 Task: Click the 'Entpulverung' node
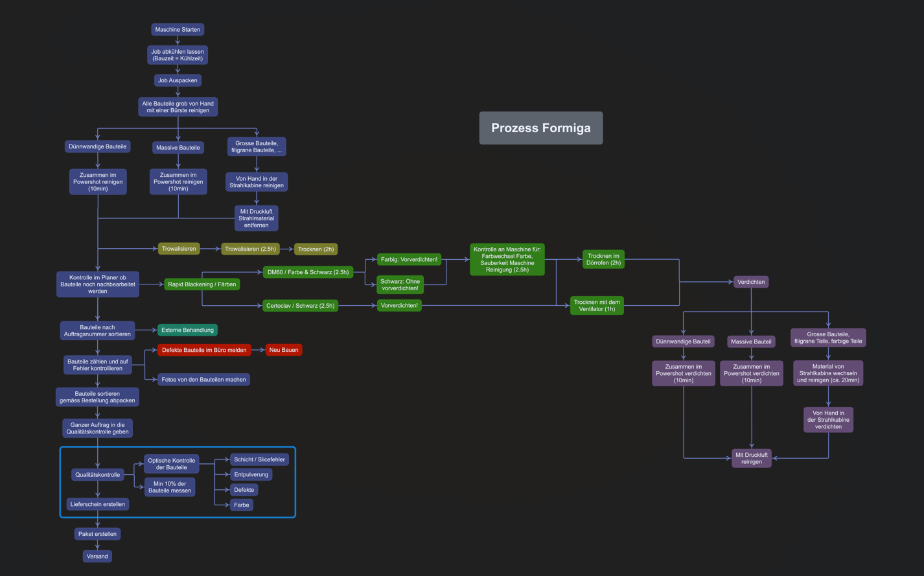pyautogui.click(x=251, y=474)
